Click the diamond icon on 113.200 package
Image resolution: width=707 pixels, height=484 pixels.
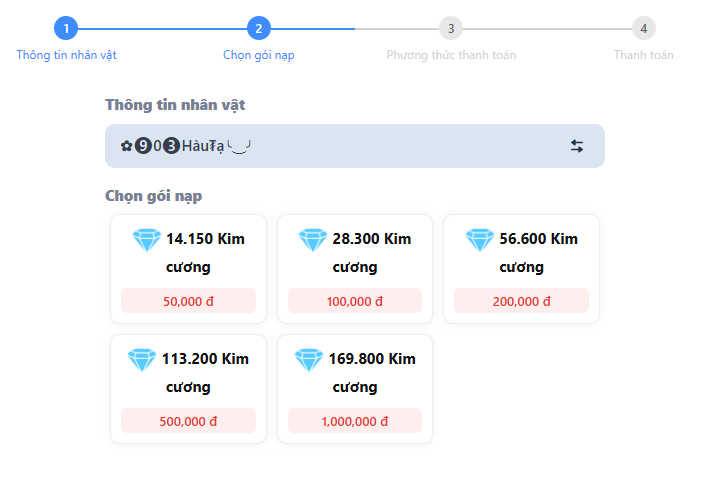pyautogui.click(x=142, y=360)
